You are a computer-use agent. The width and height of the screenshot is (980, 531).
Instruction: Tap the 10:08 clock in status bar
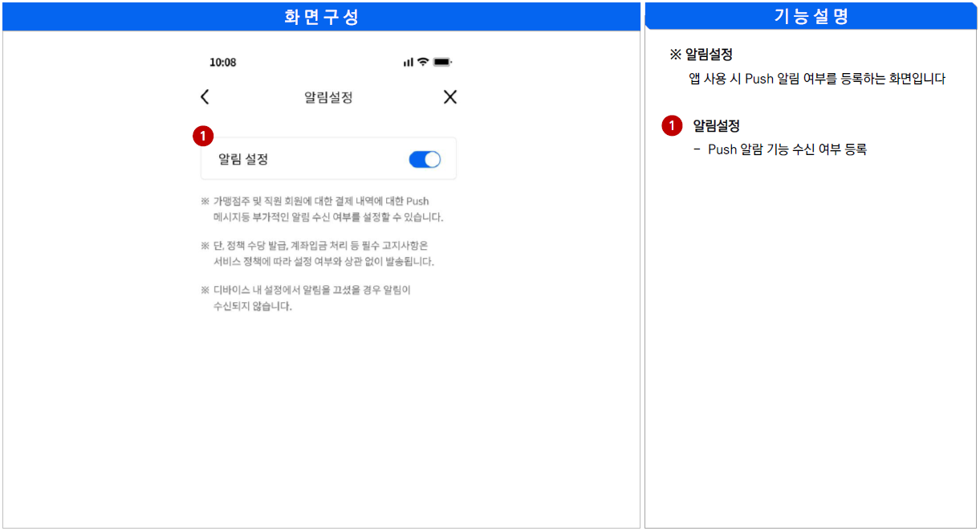click(x=223, y=63)
